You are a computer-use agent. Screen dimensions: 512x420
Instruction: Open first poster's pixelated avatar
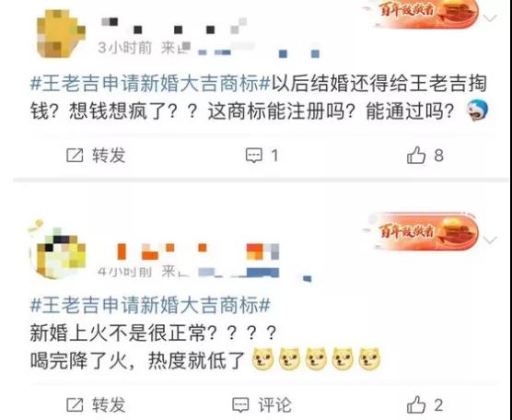(61, 33)
